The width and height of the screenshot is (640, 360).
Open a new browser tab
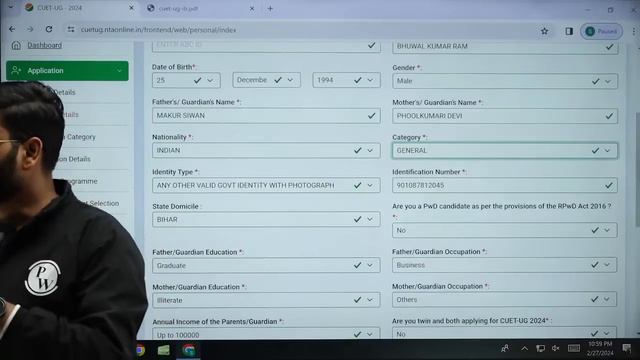pos(270,8)
